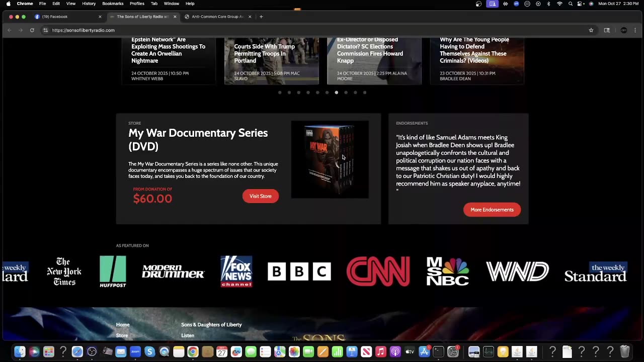Click the Fox News channel logo
This screenshot has height=362, width=644.
[236, 271]
